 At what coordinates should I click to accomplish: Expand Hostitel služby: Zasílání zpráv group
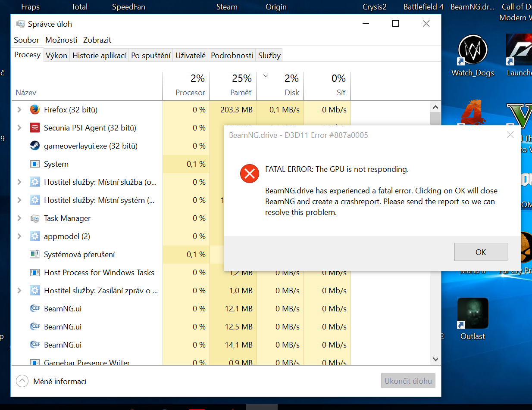[19, 291]
